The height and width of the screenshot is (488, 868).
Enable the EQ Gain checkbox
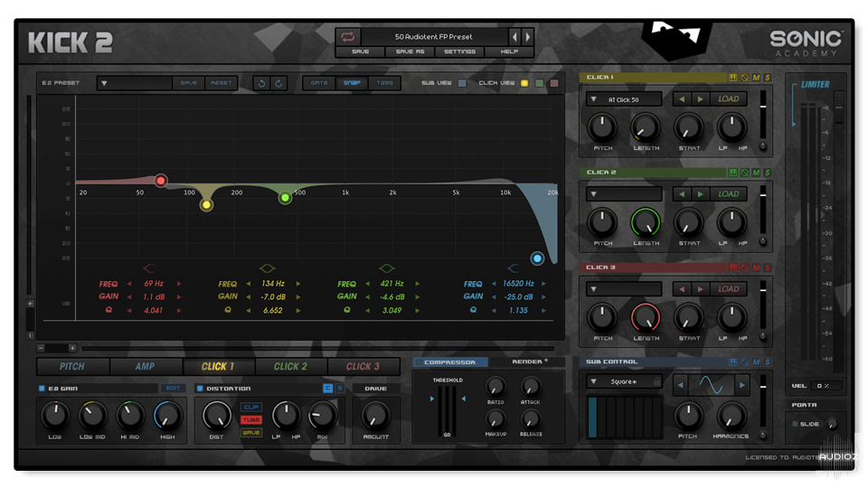pyautogui.click(x=42, y=389)
